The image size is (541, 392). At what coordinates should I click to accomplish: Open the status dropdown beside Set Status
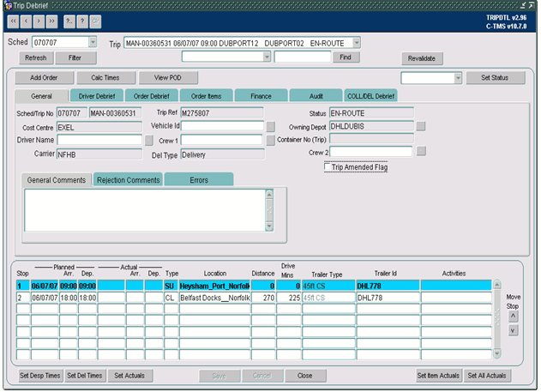(458, 78)
